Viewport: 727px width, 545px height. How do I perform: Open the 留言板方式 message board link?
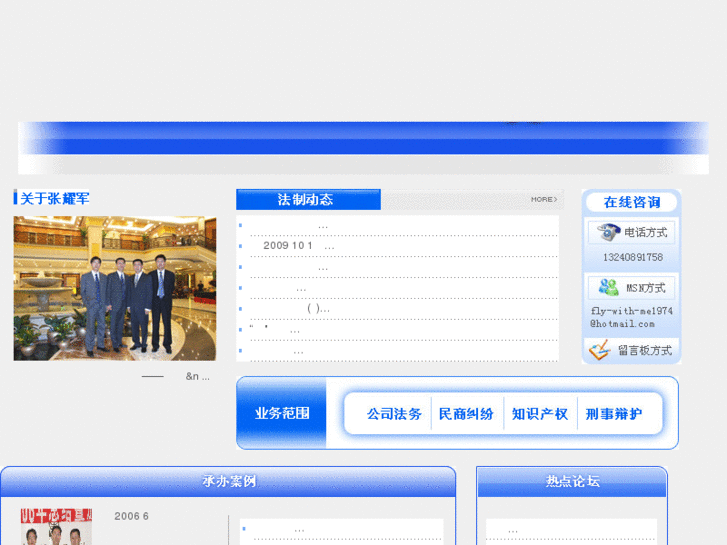pos(644,351)
